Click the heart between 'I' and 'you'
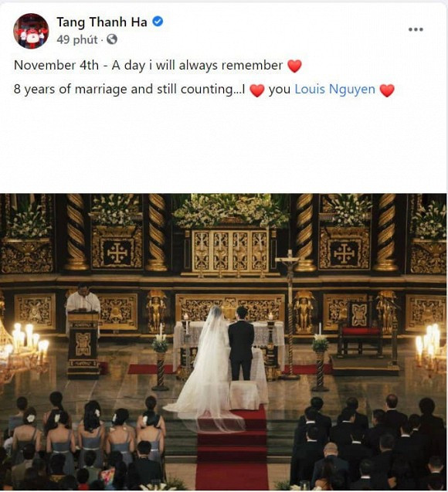Screen dimensions: 448x492 coord(257,90)
